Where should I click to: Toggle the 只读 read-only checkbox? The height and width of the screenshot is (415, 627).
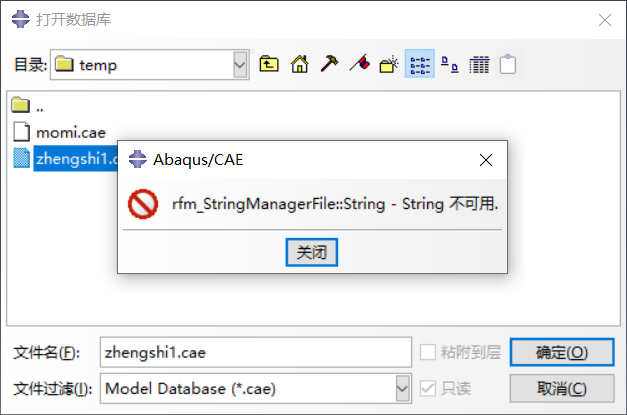428,388
